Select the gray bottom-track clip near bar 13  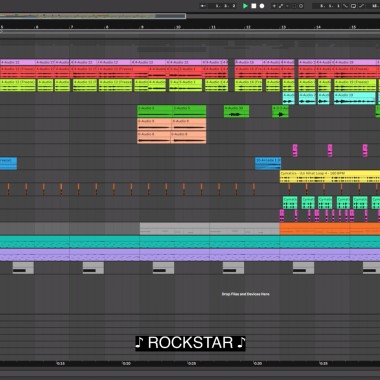303,268
